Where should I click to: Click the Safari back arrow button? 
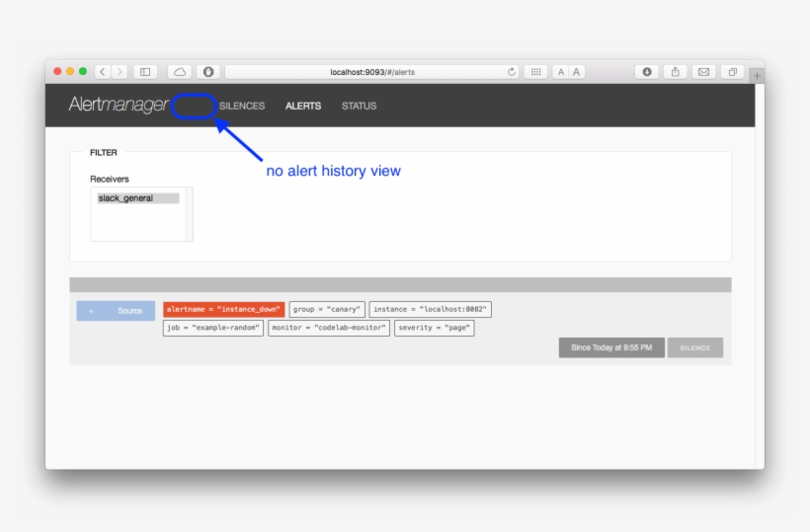103,72
